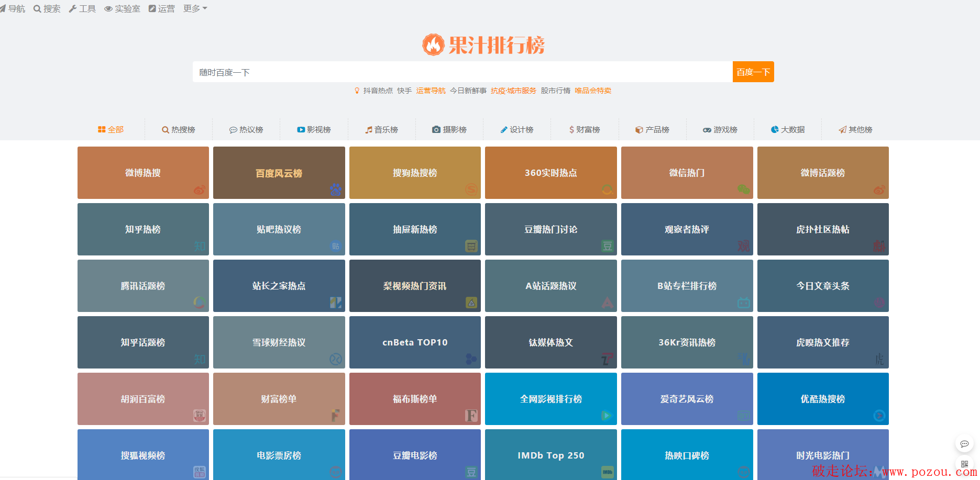The height and width of the screenshot is (480, 980).
Task: Open the 爱奇艺风云榜 card
Action: (687, 399)
